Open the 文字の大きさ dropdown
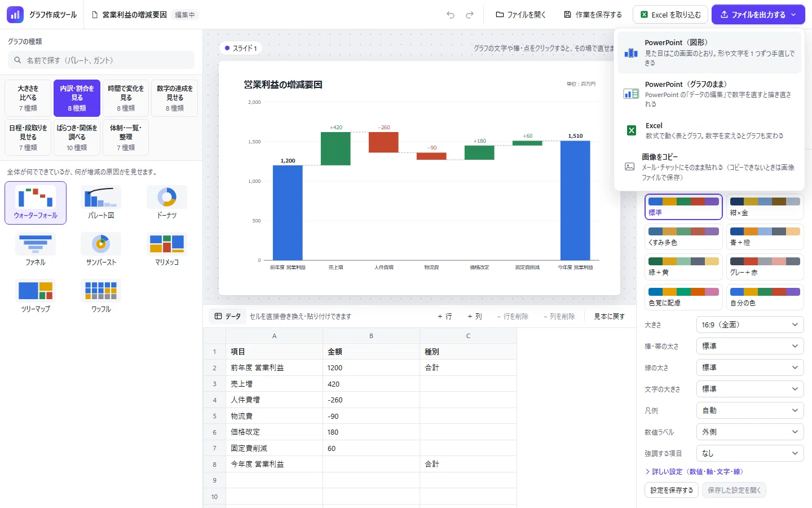The width and height of the screenshot is (812, 508). coord(750,389)
